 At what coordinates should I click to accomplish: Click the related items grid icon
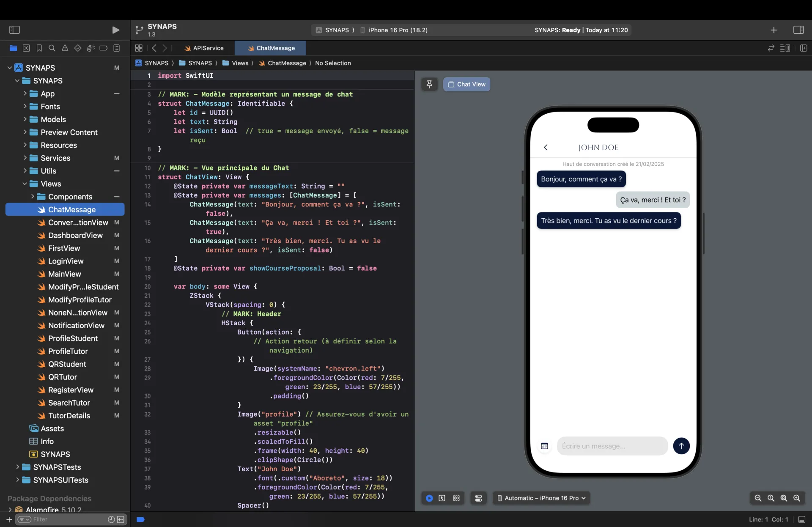(139, 48)
